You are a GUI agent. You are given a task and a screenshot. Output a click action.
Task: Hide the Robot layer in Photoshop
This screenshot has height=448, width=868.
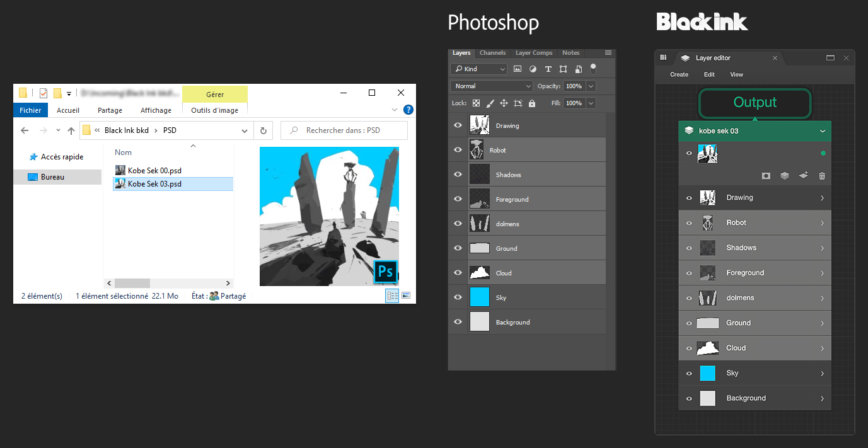point(458,150)
